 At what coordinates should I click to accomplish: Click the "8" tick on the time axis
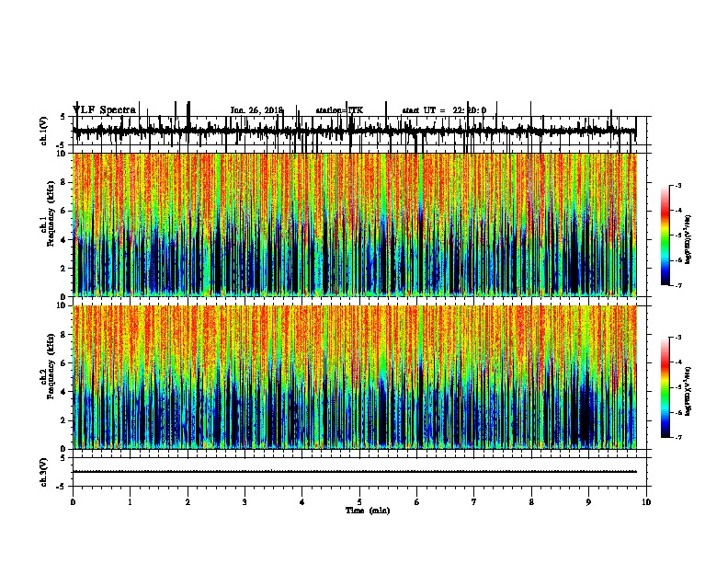pyautogui.click(x=531, y=502)
